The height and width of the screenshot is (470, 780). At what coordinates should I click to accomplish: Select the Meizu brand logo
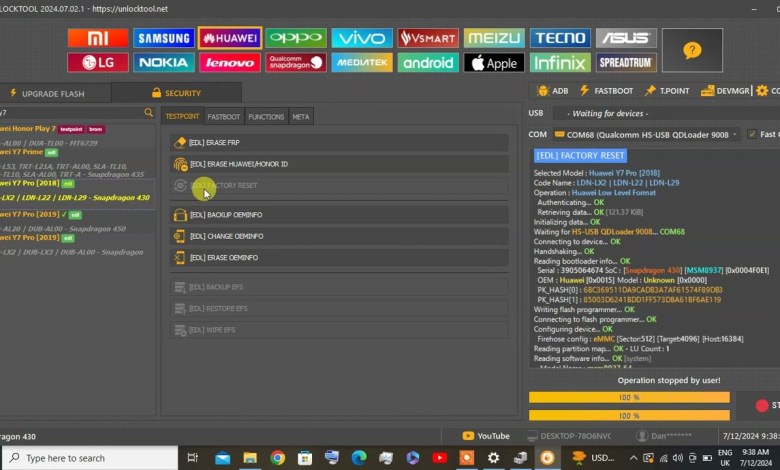coord(494,38)
